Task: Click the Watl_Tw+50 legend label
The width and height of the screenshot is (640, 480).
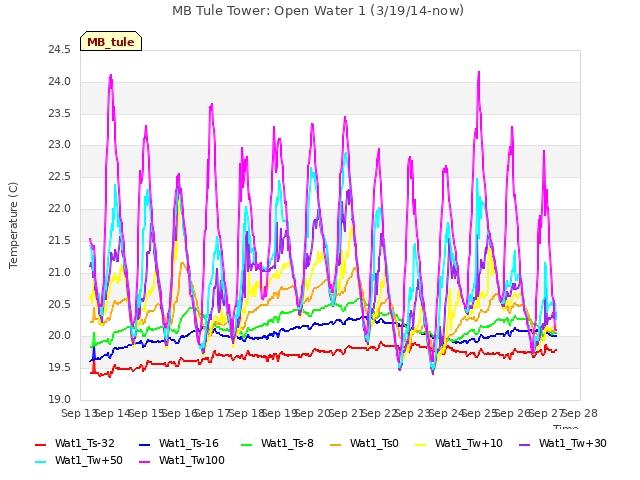Action: (x=89, y=460)
